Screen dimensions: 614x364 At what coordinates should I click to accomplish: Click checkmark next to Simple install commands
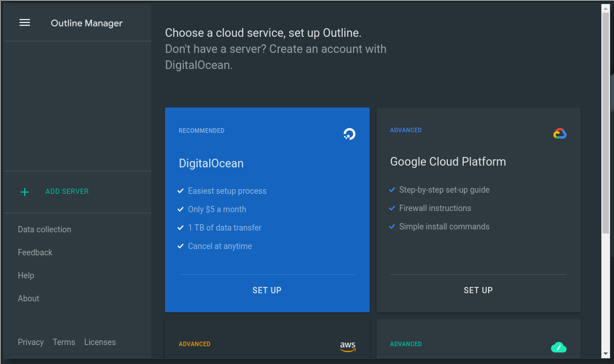[392, 227]
